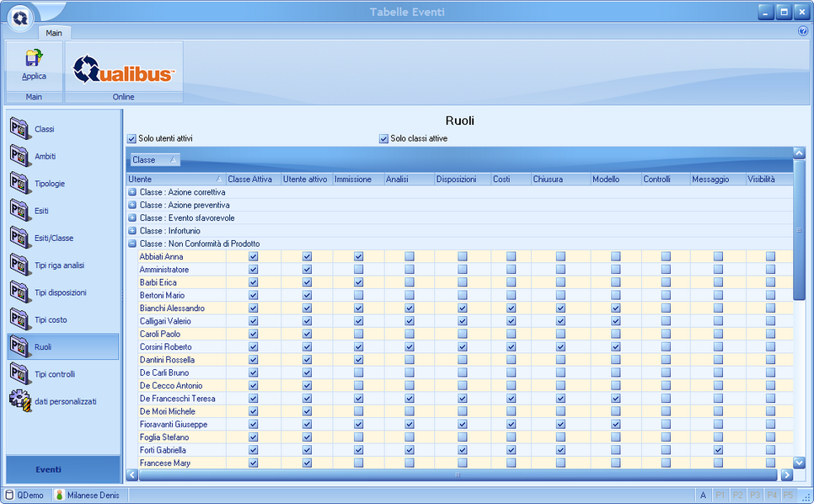Toggle Solo classi attive checkbox
This screenshot has height=504, width=814.
[383, 138]
